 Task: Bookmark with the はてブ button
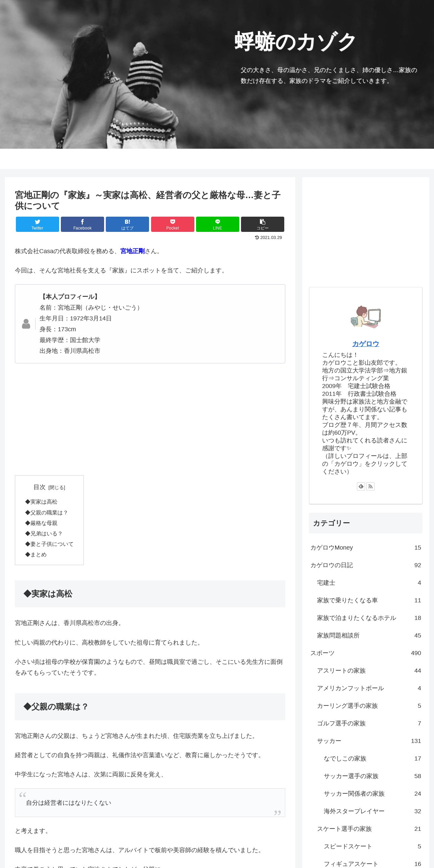point(127,224)
